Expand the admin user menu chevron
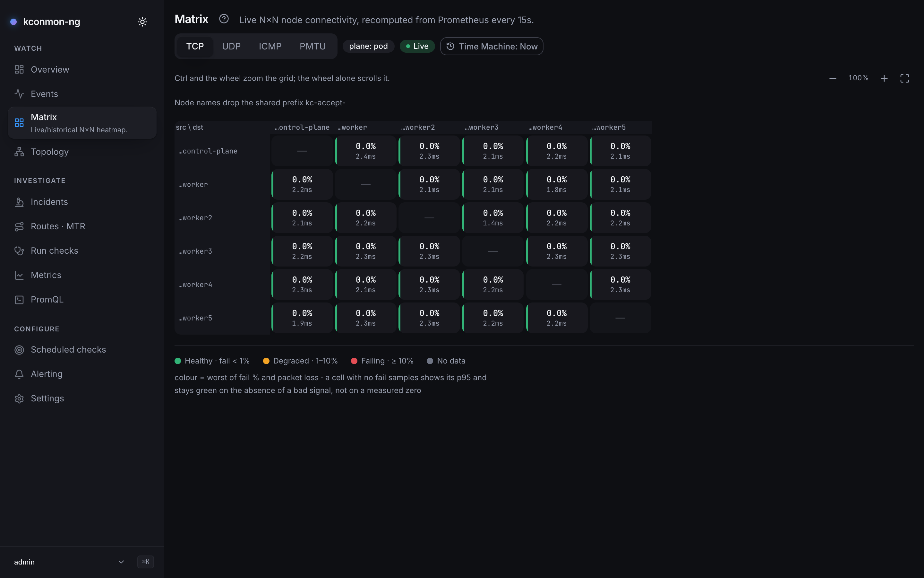The image size is (924, 578). pos(121,562)
